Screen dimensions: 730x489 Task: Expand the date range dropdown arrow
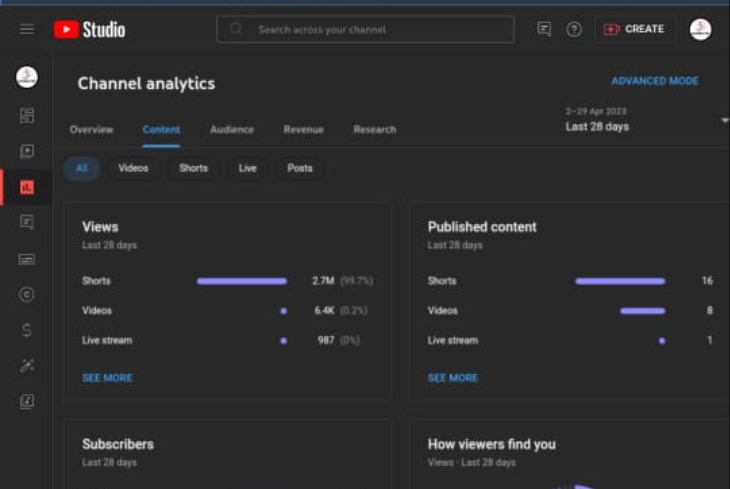724,120
